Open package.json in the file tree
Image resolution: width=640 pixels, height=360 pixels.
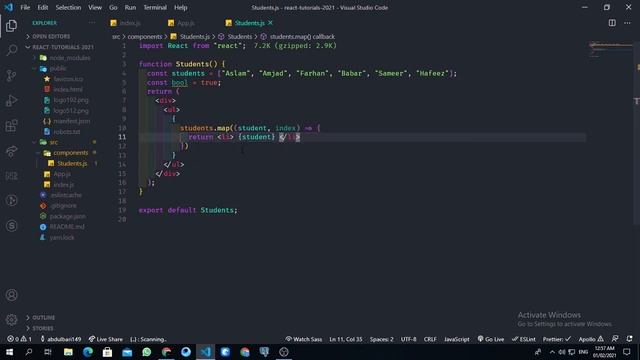pyautogui.click(x=67, y=216)
